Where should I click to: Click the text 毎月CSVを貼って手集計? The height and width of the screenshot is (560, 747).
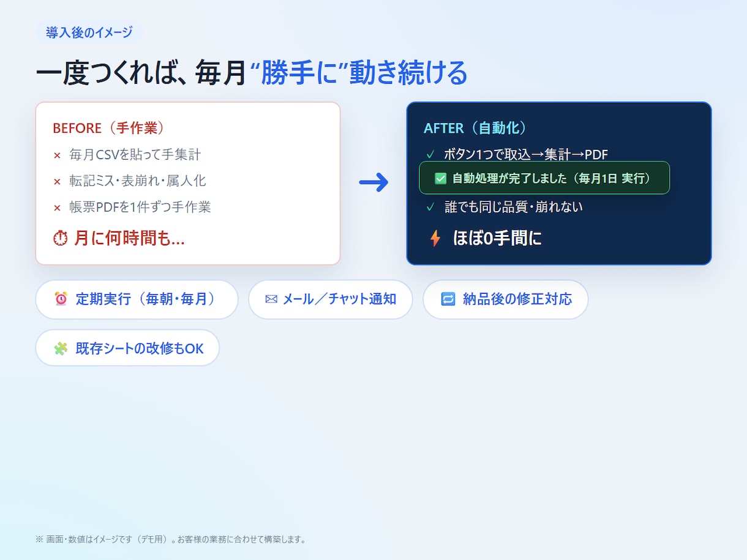pyautogui.click(x=135, y=155)
